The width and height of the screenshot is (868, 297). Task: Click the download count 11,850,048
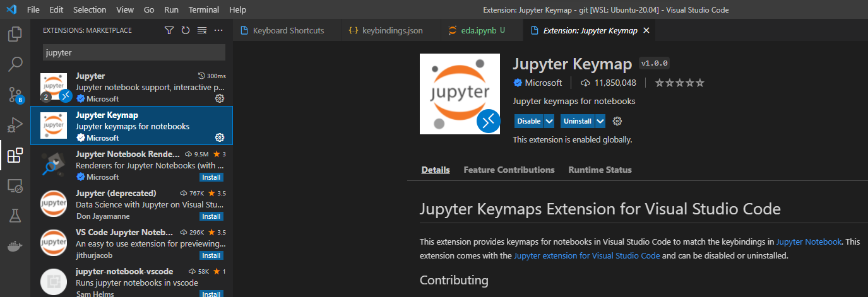pos(609,83)
